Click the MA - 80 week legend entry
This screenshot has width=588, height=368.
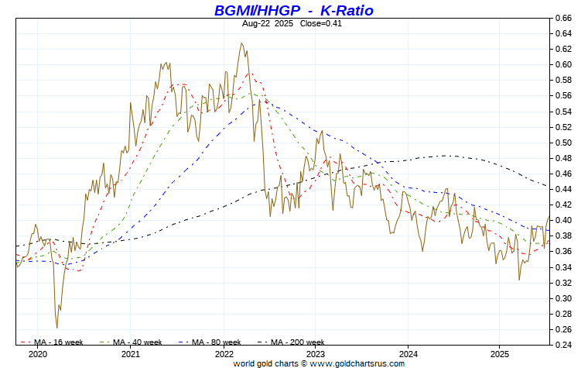(x=210, y=342)
